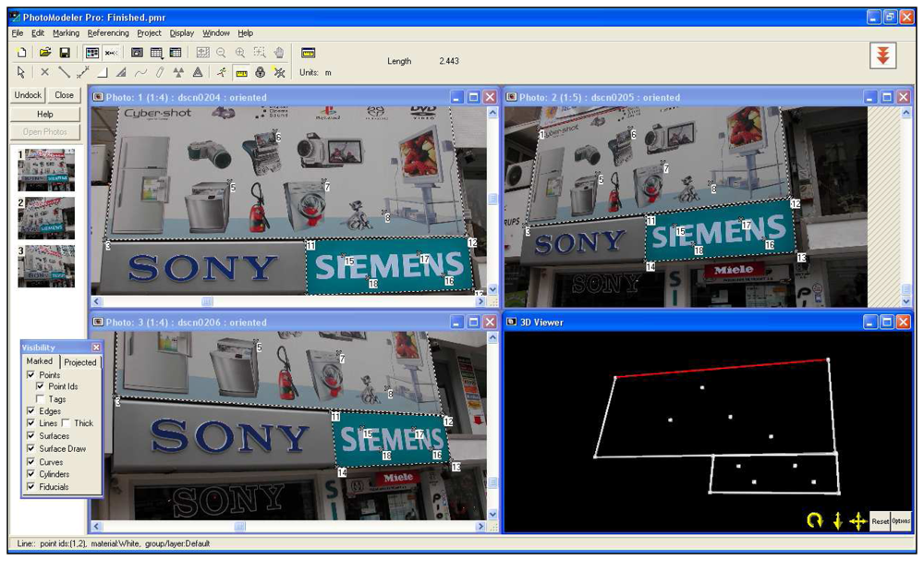Enable the Tags checkbox
This screenshot has height=561, width=924.
coord(40,399)
